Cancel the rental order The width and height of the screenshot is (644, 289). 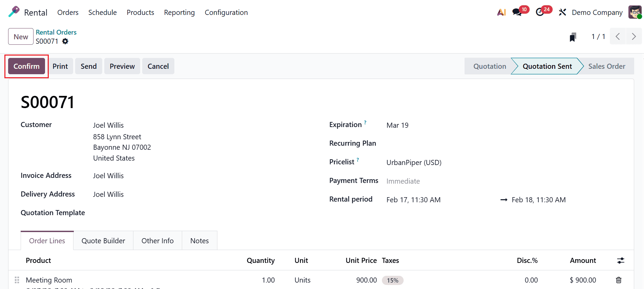click(x=158, y=66)
